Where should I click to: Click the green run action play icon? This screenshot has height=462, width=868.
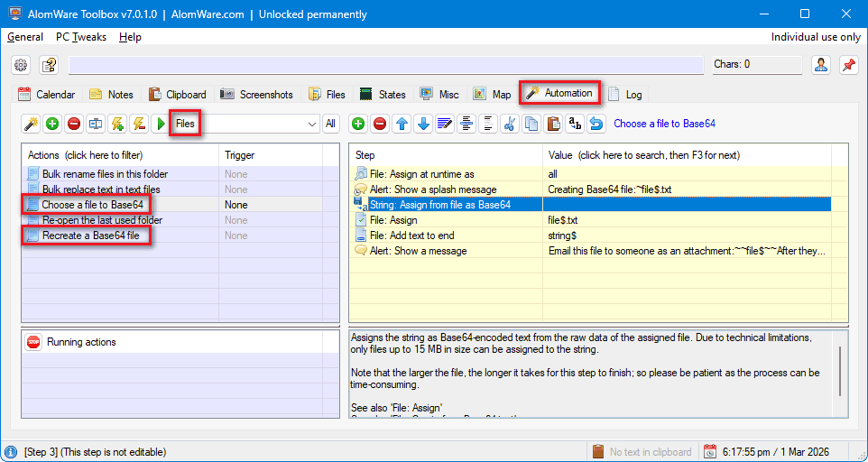point(162,124)
